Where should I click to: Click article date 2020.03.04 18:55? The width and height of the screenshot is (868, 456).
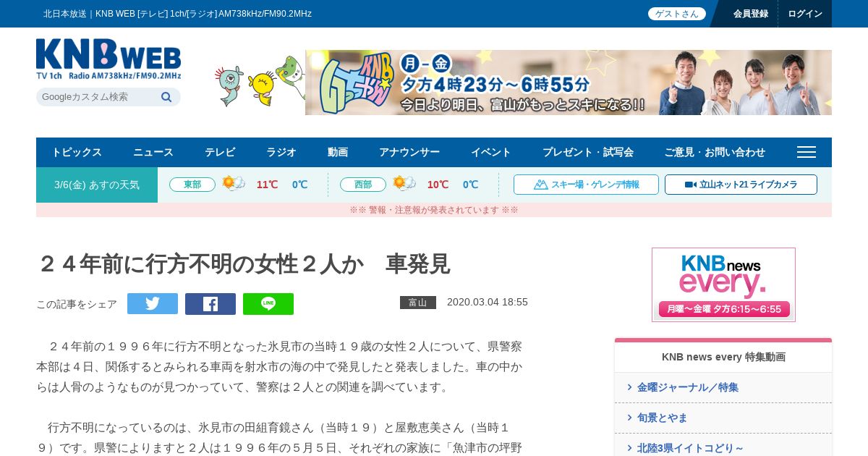pos(488,302)
